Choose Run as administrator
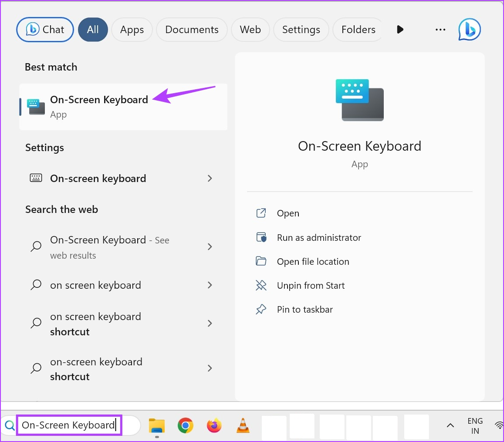Image resolution: width=504 pixels, height=442 pixels. [319, 237]
